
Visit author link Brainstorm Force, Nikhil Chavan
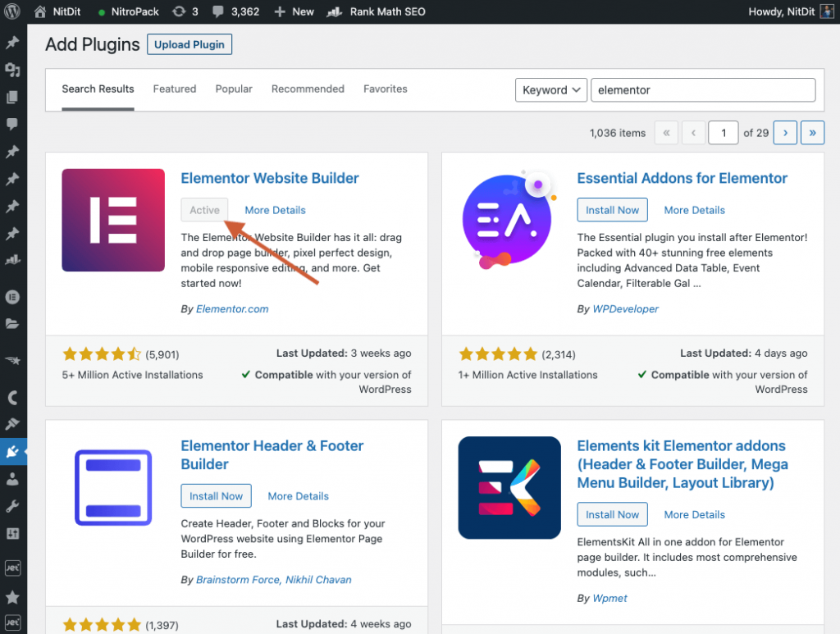click(x=274, y=580)
